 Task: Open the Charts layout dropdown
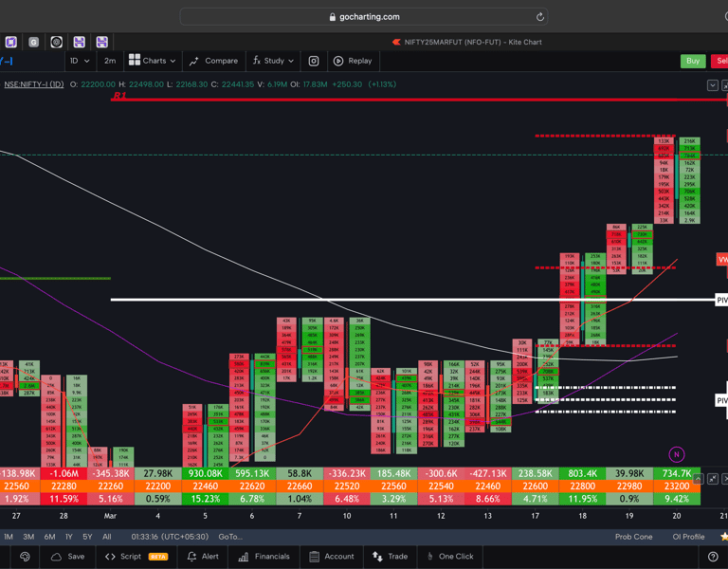[x=153, y=61]
